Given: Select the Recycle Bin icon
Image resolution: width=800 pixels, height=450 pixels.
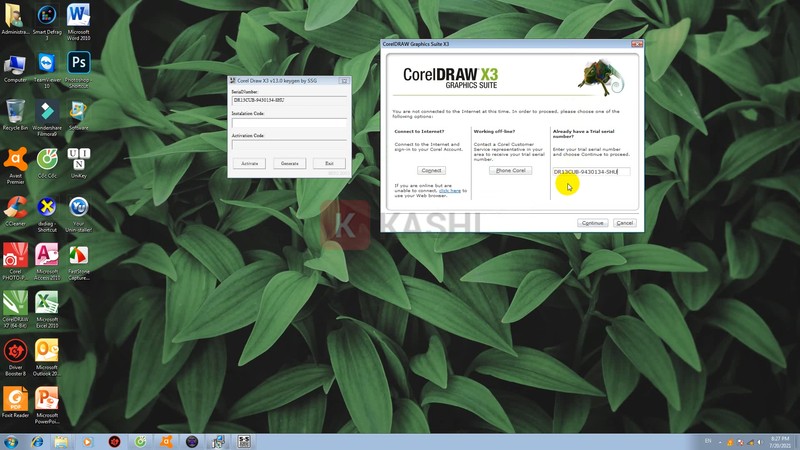Looking at the screenshot, I should (15, 115).
